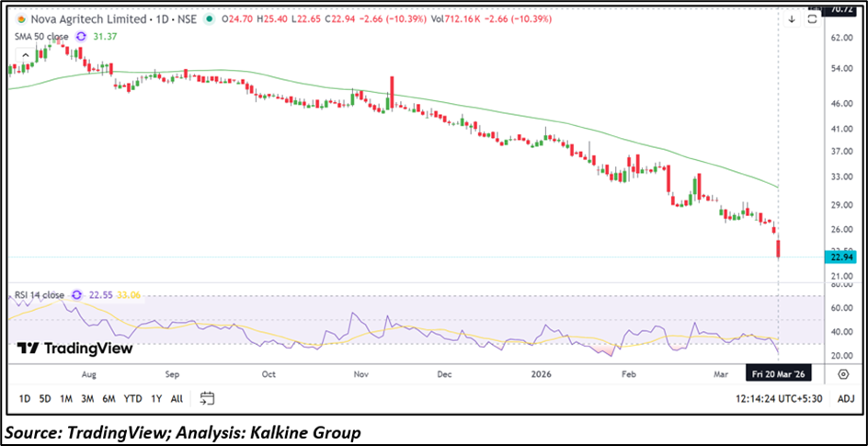Open chart settings gear icon
Viewport: 868px width, 446px height.
point(843,374)
